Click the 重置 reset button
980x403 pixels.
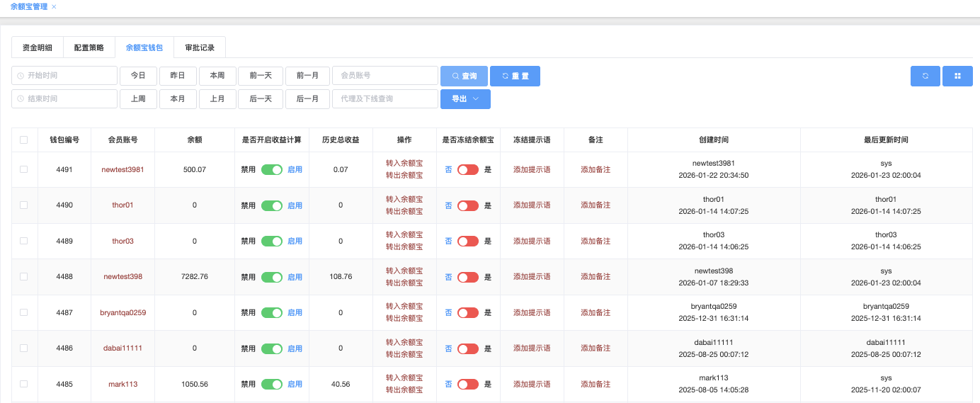coord(515,76)
